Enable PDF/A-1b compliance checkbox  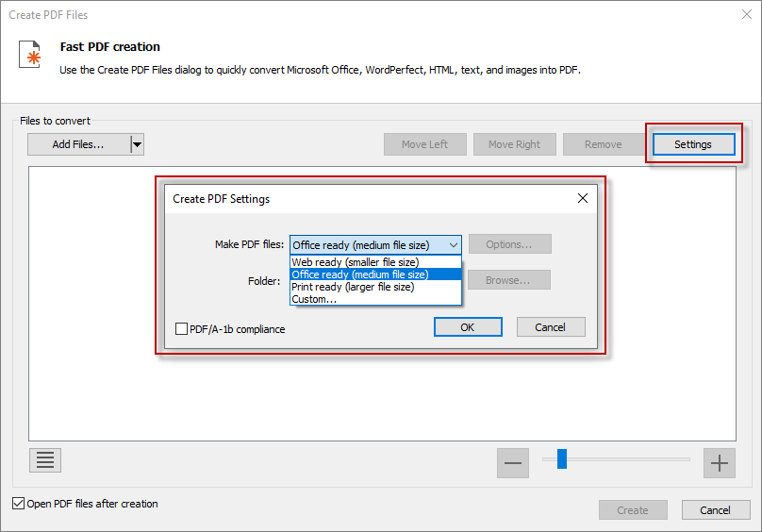coord(182,329)
